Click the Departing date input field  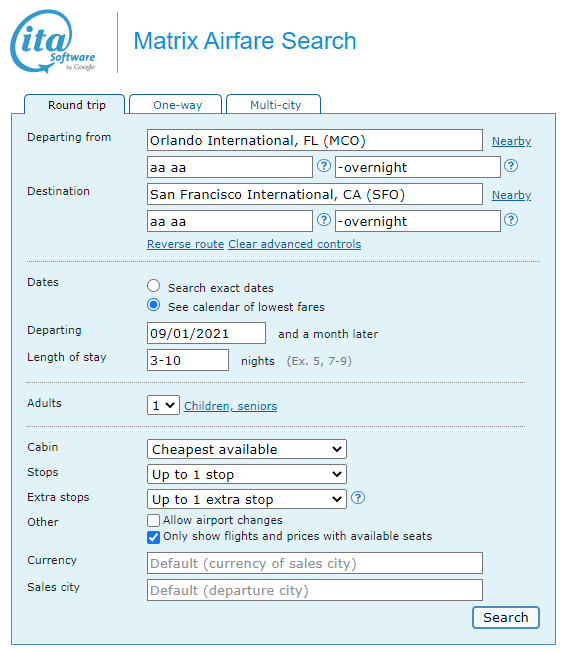[206, 333]
